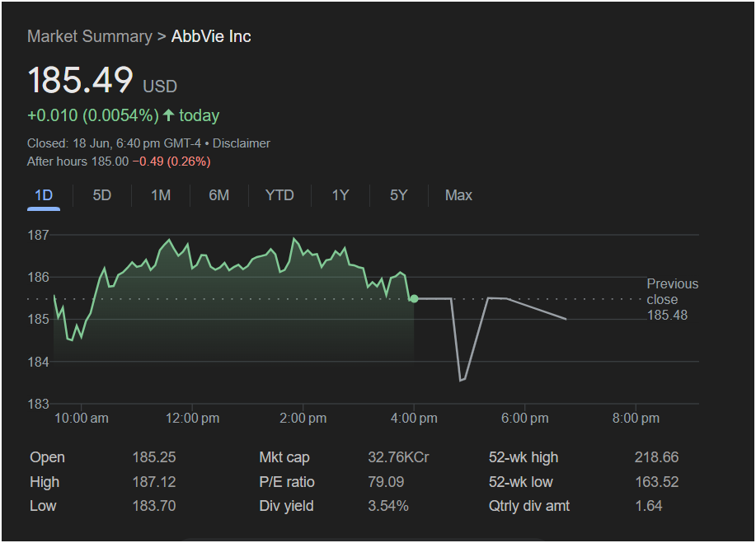Click the 2:00 pm axis label
The height and width of the screenshot is (543, 756).
303,419
